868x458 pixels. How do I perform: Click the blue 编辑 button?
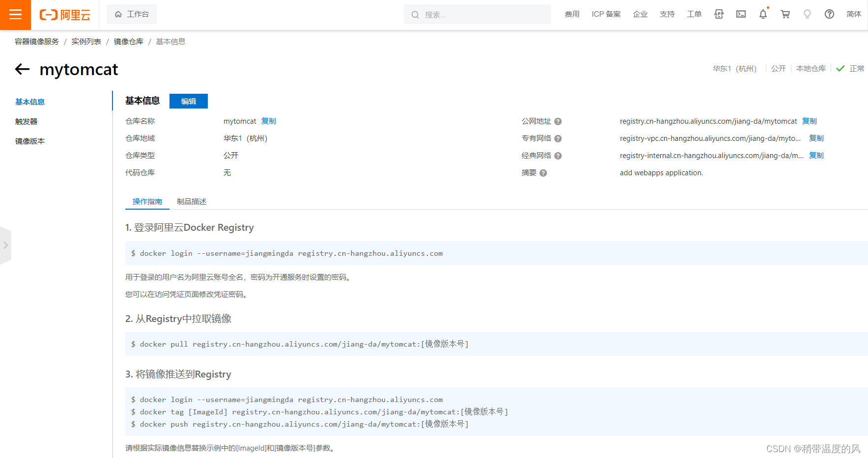[189, 101]
